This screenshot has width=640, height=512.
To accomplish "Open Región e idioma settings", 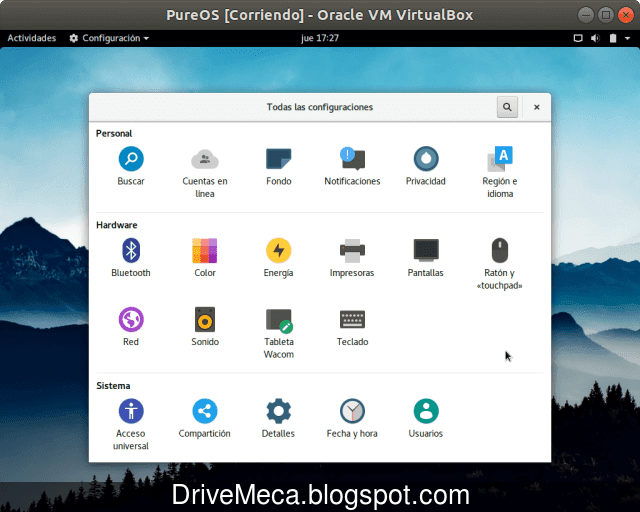I will [x=500, y=172].
